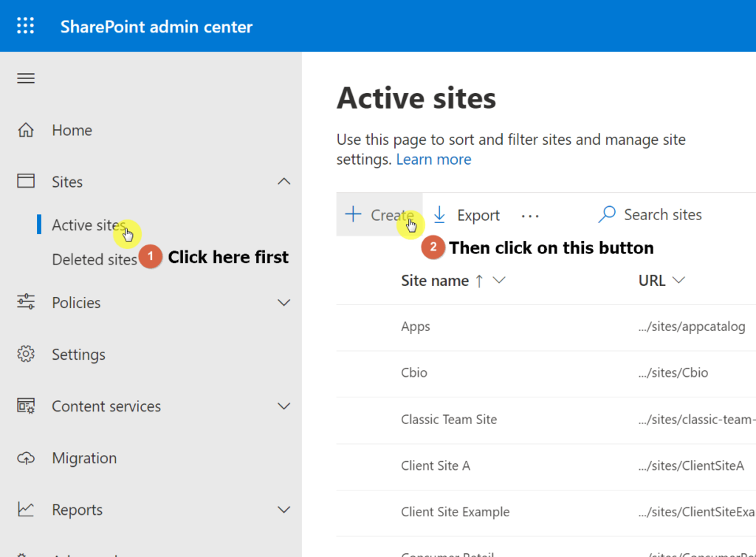756x557 pixels.
Task: Click the .../sites/Cbio URL
Action: click(x=673, y=373)
